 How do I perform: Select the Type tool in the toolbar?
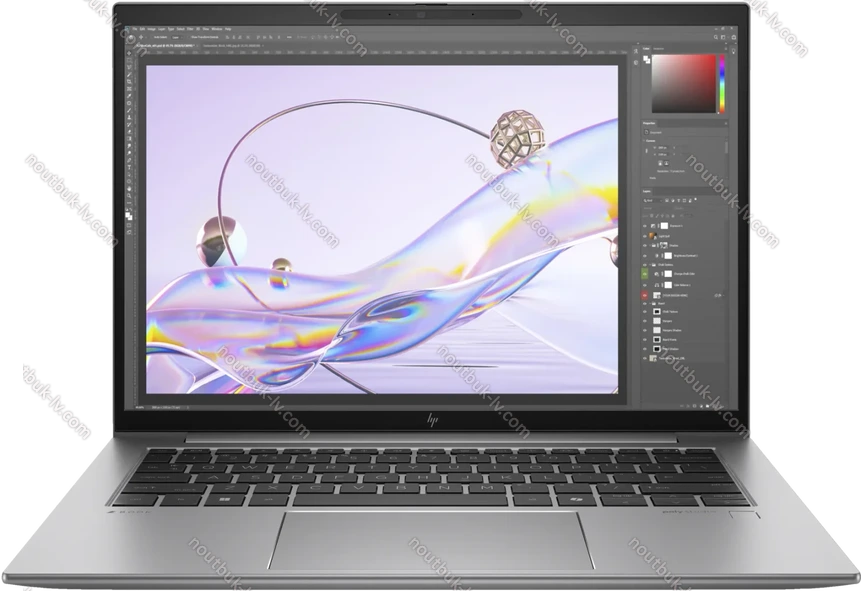[x=131, y=166]
